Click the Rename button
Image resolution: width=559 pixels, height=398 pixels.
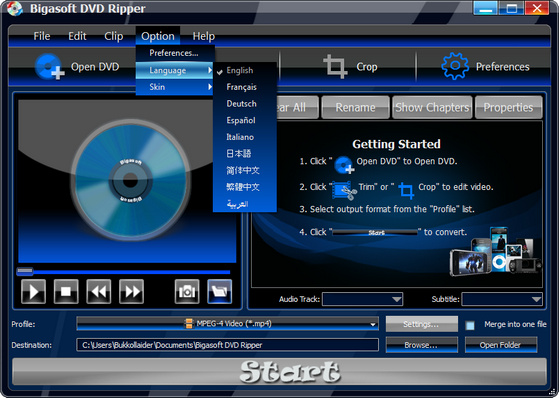[355, 107]
